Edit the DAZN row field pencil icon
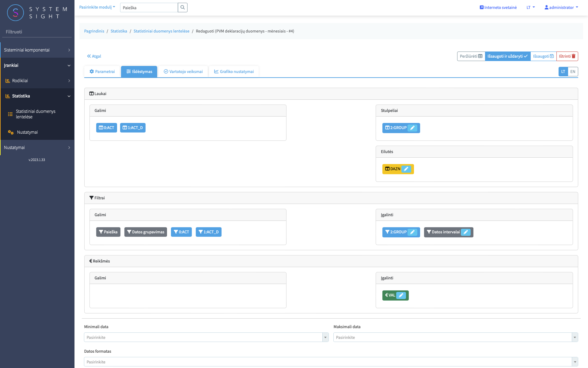Viewport: 588px width, 368px height. click(x=406, y=169)
